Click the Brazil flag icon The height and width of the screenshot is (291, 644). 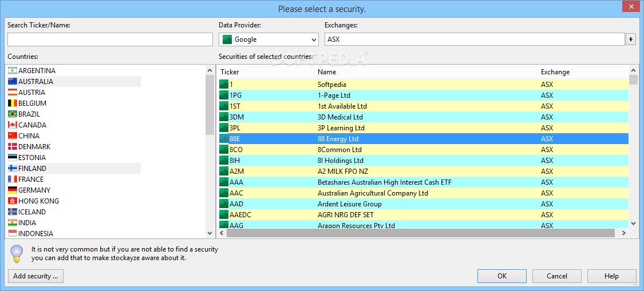(x=13, y=114)
